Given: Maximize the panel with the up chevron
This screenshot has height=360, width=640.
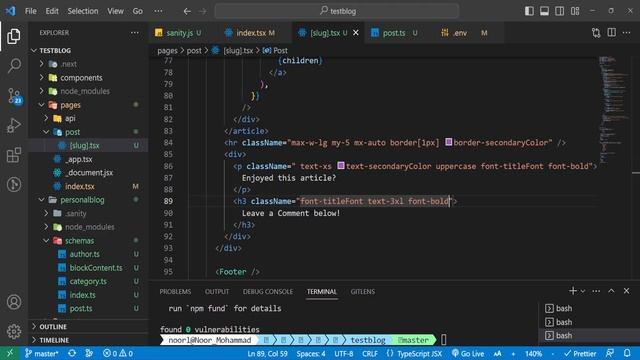Looking at the screenshot, I should pyautogui.click(x=611, y=291).
